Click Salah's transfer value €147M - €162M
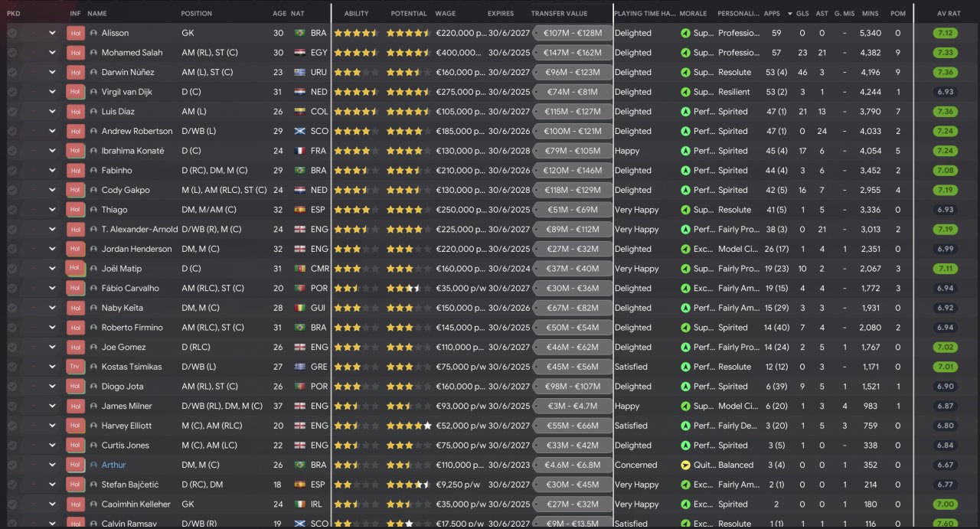 click(x=572, y=53)
